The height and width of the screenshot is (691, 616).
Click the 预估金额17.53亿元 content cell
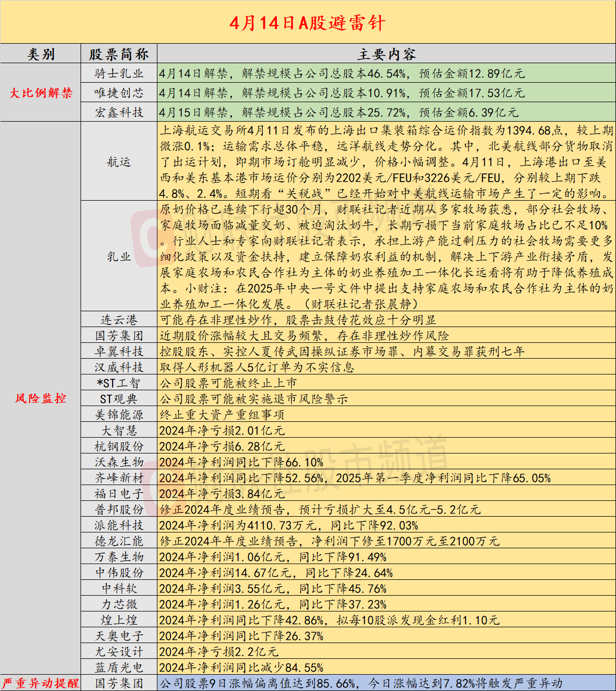click(386, 93)
